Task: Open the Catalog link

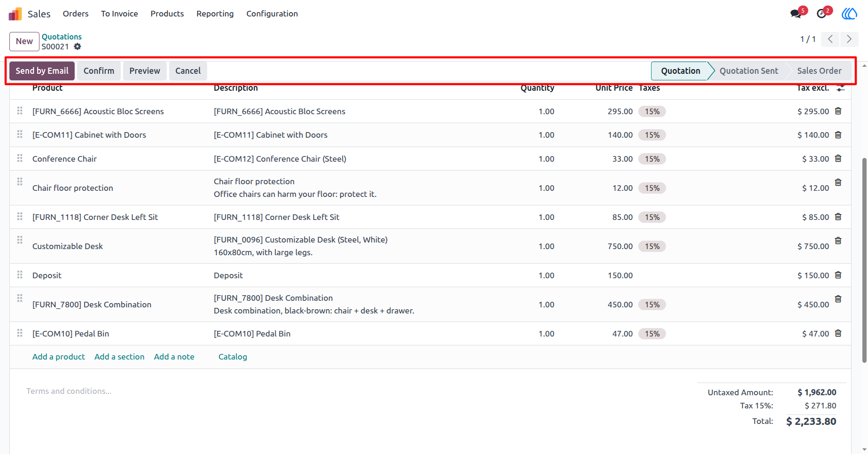Action: tap(232, 357)
